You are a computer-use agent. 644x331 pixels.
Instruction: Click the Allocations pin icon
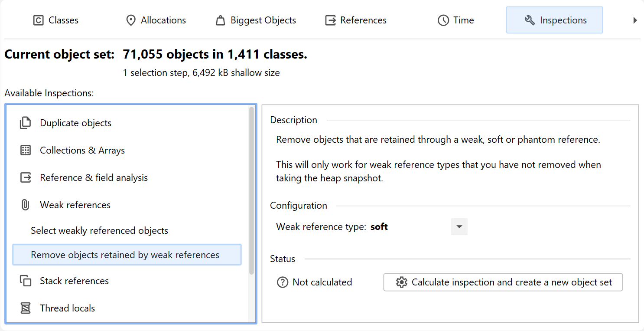point(130,20)
